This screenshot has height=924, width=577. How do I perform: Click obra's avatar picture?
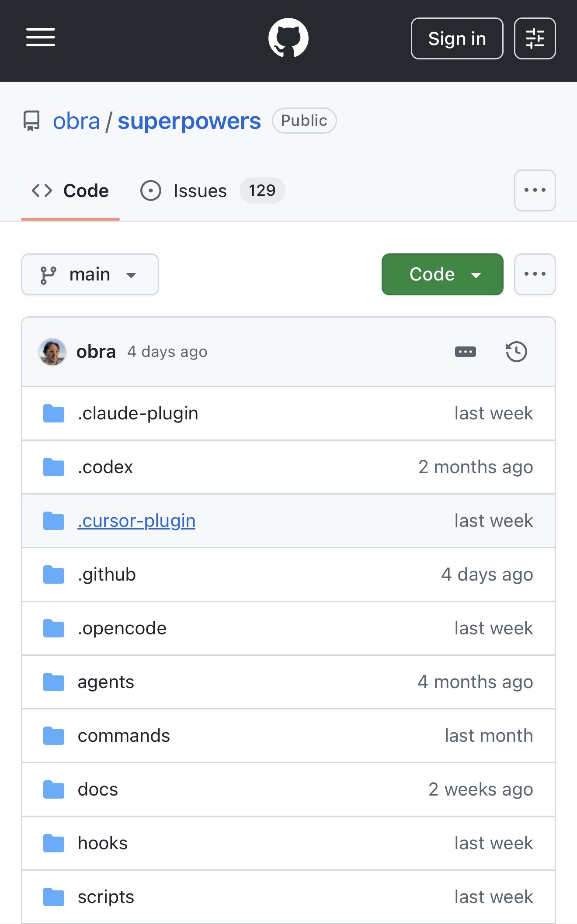pos(52,352)
